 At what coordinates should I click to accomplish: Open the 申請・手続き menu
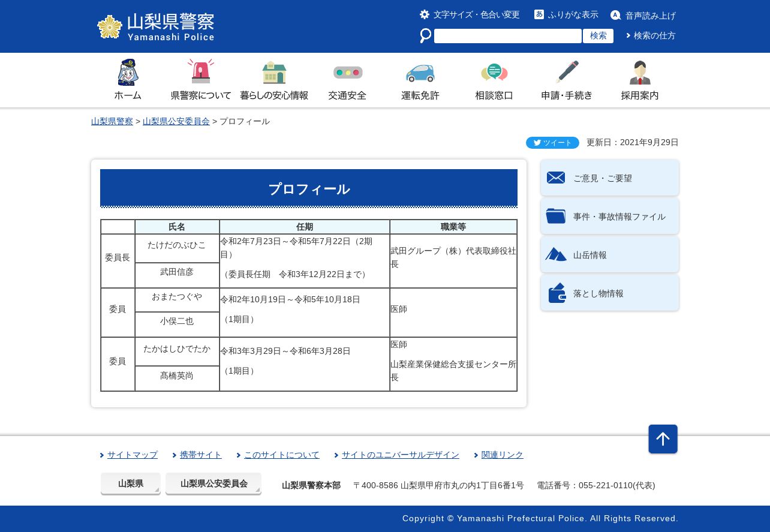pos(567,95)
